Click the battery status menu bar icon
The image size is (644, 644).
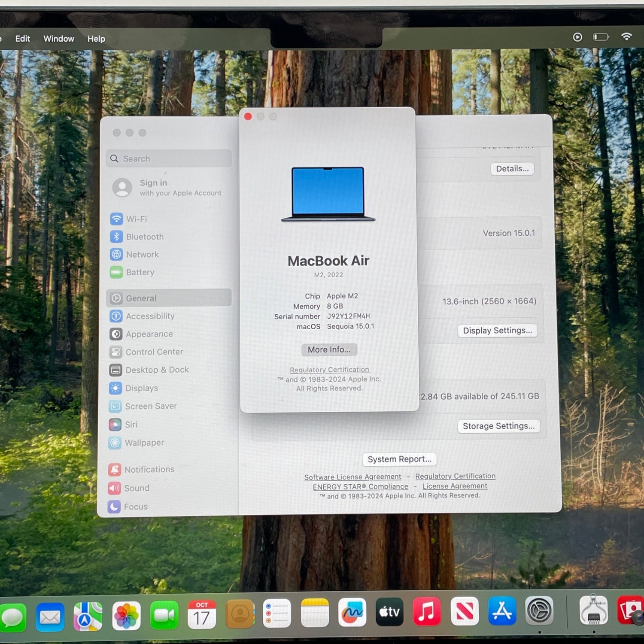tap(601, 37)
